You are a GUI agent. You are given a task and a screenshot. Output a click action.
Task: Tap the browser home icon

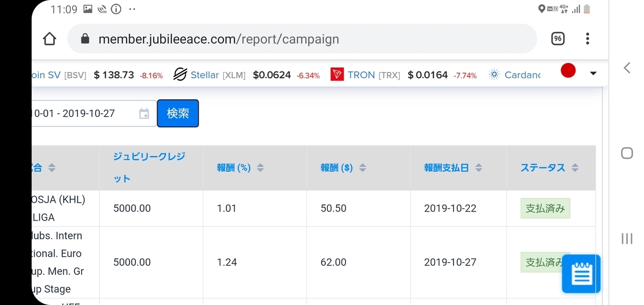49,39
